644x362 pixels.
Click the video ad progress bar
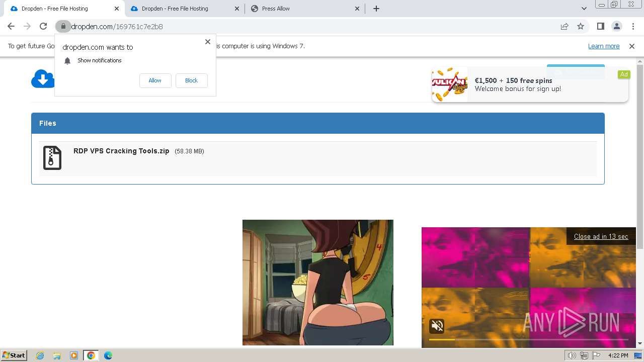click(x=528, y=339)
